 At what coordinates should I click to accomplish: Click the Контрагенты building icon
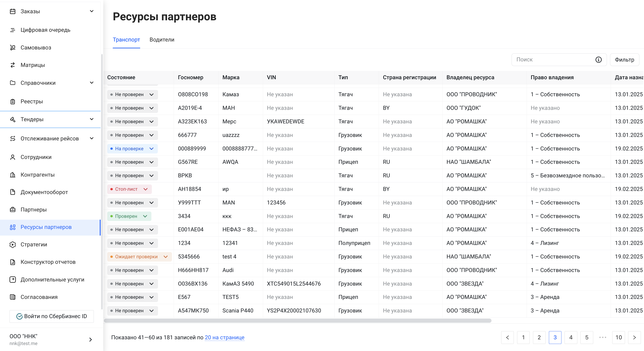pyautogui.click(x=13, y=175)
